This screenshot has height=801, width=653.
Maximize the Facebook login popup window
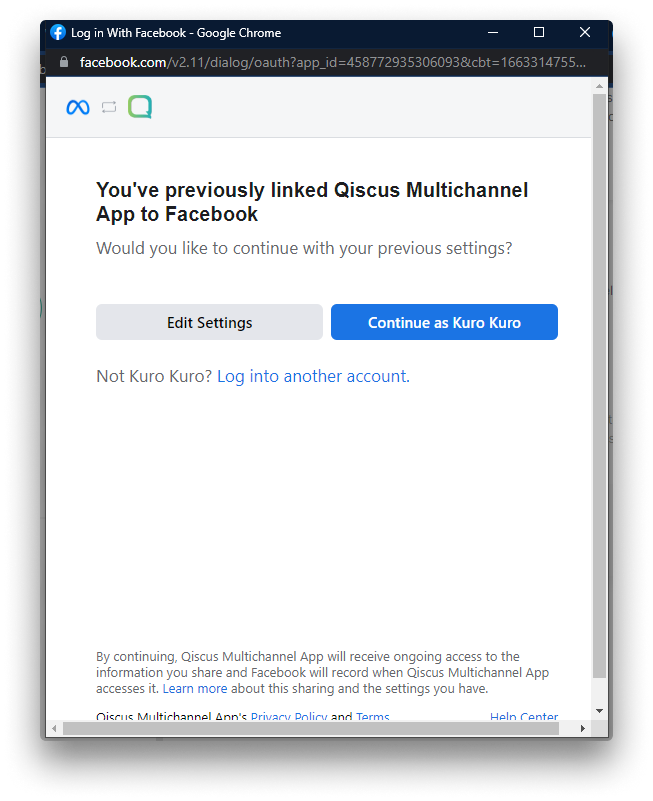click(x=539, y=33)
